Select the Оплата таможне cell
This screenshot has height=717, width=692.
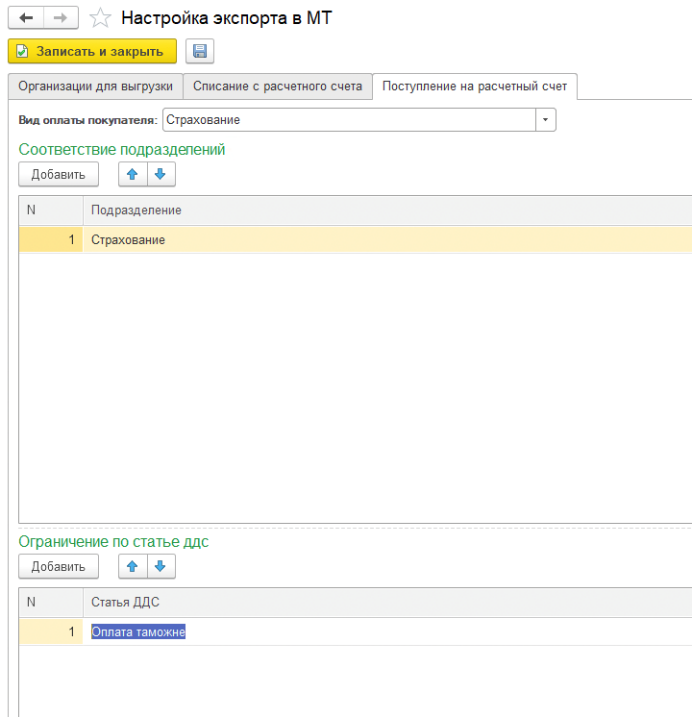138,632
